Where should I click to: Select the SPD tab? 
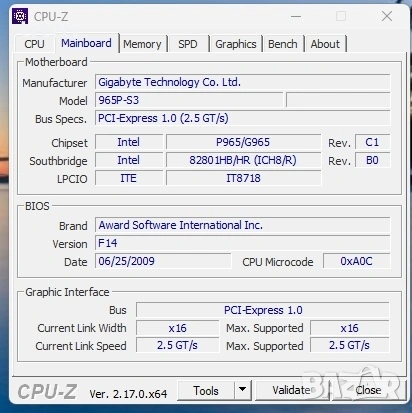point(188,44)
